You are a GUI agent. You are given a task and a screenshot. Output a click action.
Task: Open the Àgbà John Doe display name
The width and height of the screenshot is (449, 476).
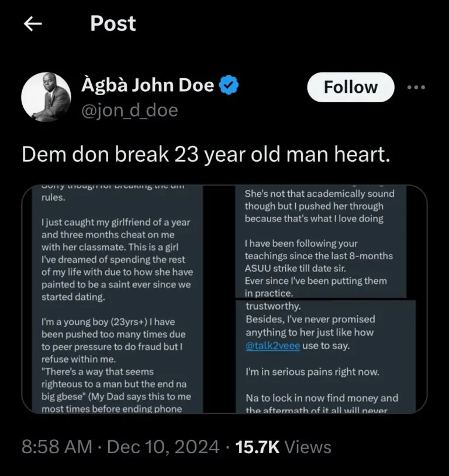tap(147, 86)
